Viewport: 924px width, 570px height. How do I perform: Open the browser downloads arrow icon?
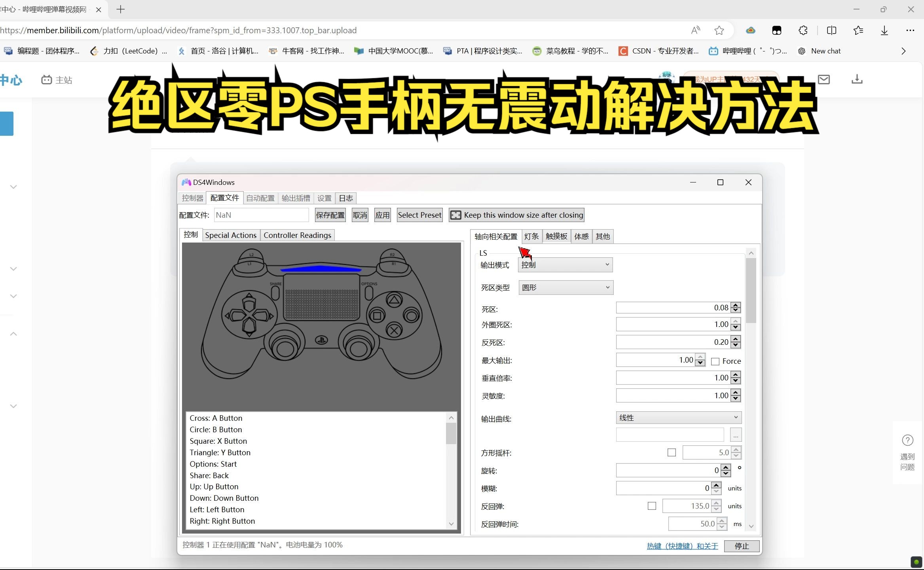click(884, 30)
